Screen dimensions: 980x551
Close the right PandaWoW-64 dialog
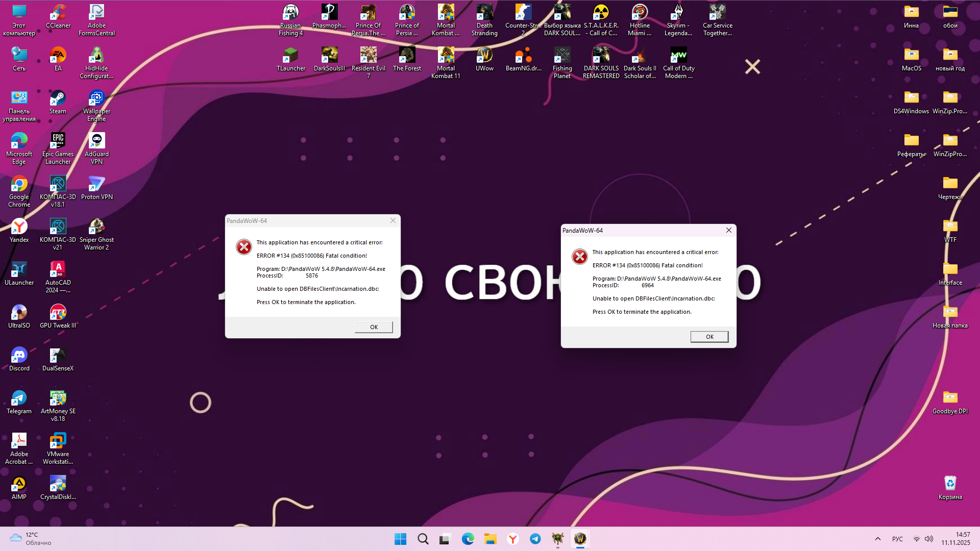click(x=729, y=230)
